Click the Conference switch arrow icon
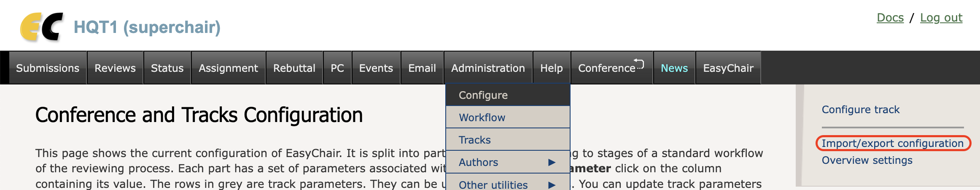 [x=639, y=64]
